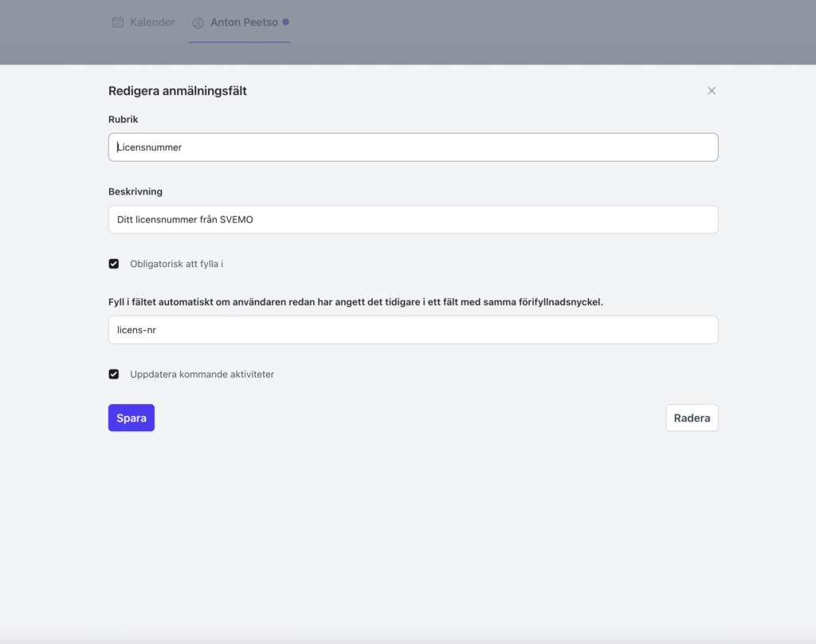
Task: Click the "Obligatorisk att fylla i" label text
Action: 176,264
